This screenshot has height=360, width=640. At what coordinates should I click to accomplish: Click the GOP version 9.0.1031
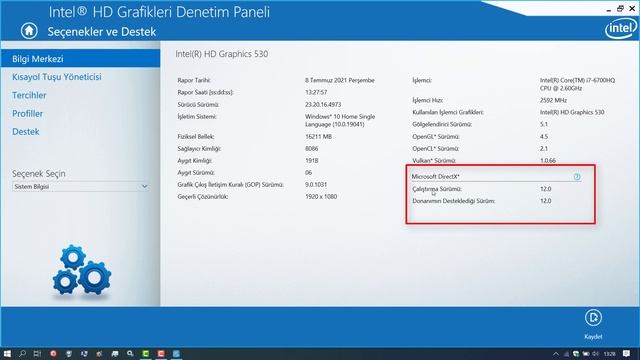[x=316, y=184]
